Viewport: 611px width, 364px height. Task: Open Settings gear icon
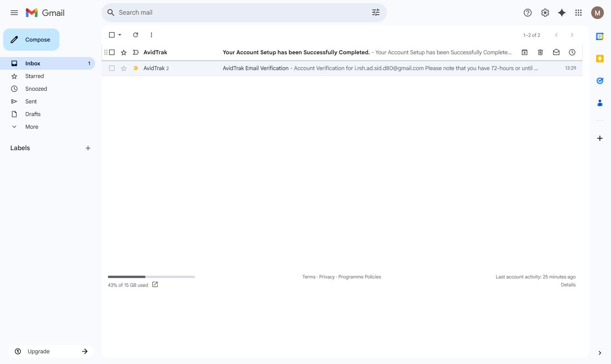(x=545, y=13)
